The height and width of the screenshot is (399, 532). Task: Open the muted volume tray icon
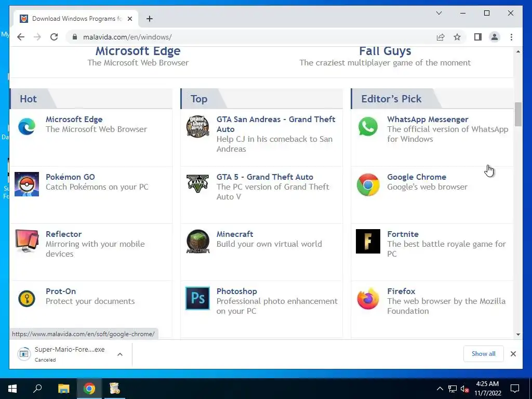(465, 389)
